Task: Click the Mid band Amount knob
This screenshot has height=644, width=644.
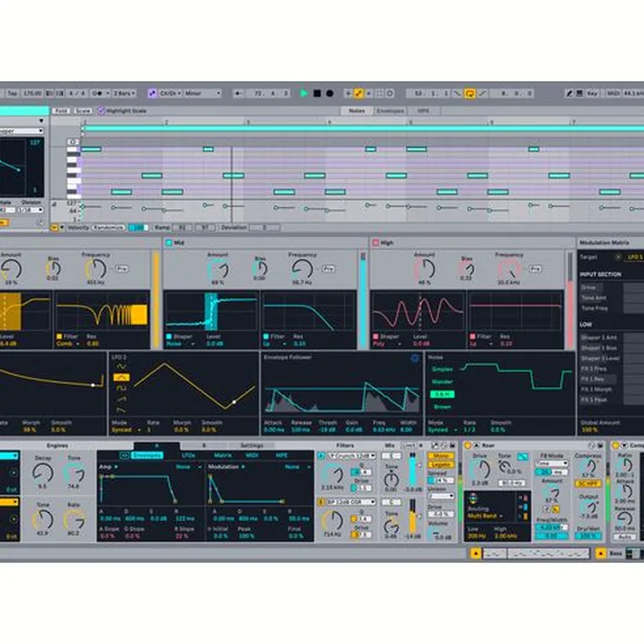Action: pyautogui.click(x=217, y=269)
